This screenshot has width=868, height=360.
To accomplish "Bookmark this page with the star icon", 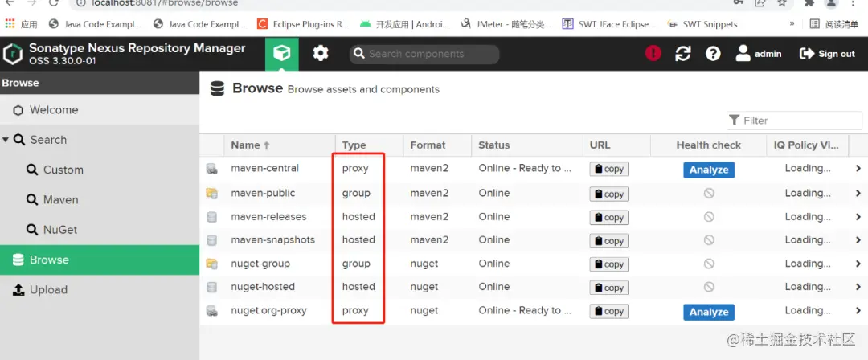I will point(782,2).
